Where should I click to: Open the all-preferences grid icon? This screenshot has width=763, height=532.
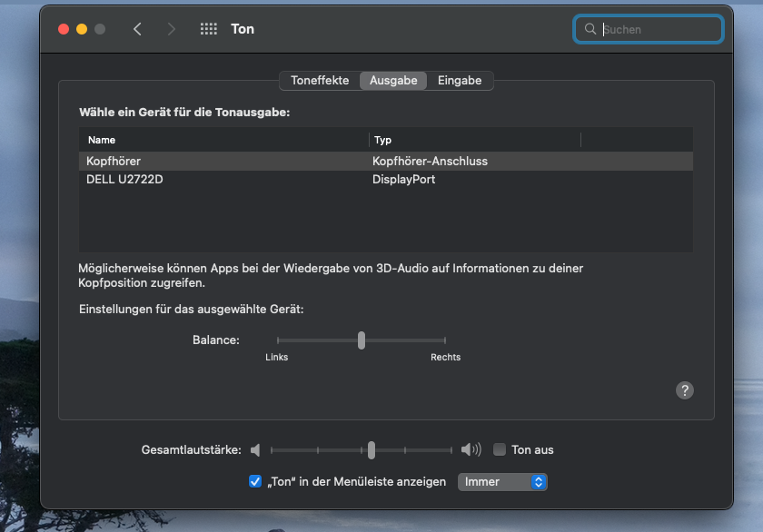[208, 29]
